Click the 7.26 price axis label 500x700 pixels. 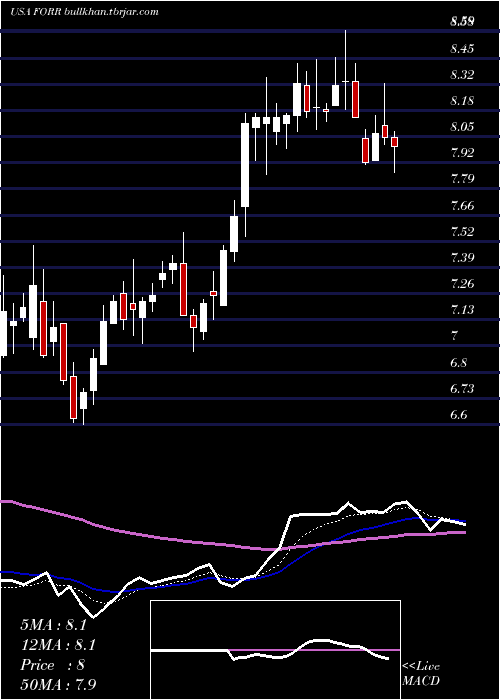coord(462,283)
